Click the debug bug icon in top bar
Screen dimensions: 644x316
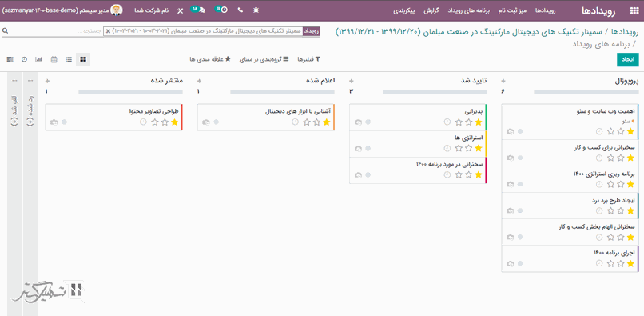pyautogui.click(x=256, y=10)
